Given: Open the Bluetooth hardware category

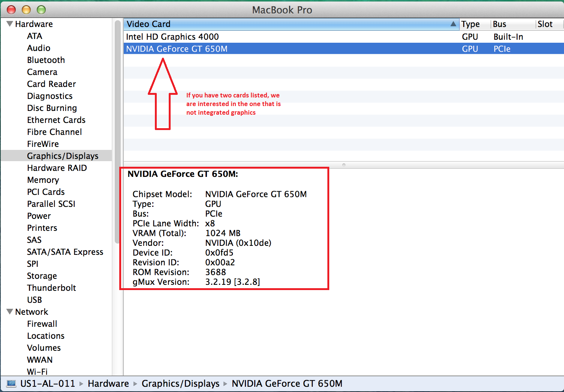Looking at the screenshot, I should pos(46,60).
